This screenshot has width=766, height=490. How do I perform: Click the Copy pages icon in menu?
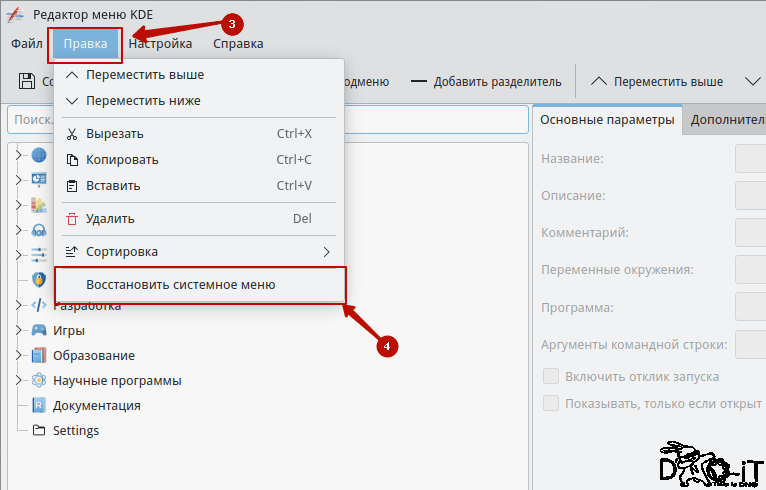[72, 160]
